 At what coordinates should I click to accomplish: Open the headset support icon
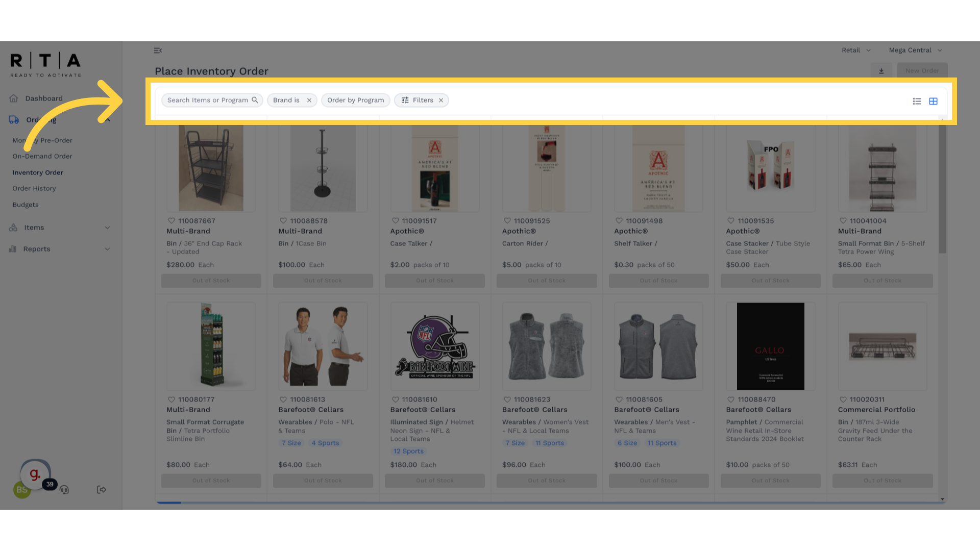64,490
